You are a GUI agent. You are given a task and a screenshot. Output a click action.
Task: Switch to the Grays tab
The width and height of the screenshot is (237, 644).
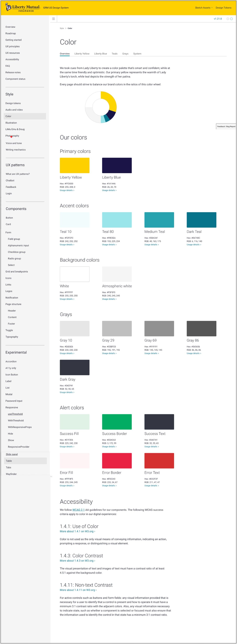coord(125,54)
